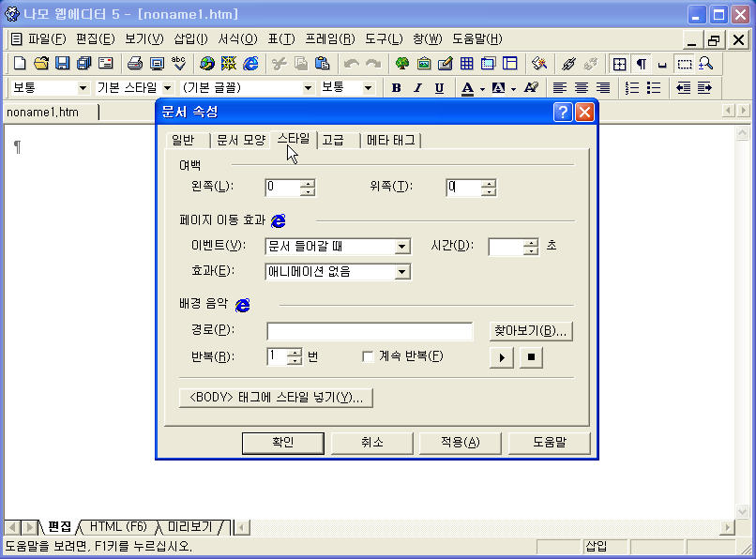This screenshot has width=756, height=559.
Task: Print the document with the printer icon
Action: pyautogui.click(x=135, y=63)
